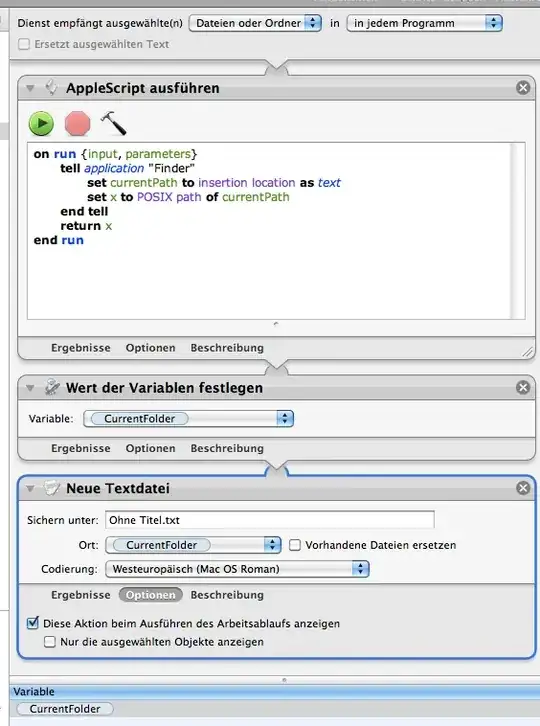Open Beschreibung tab of Neue Textdatei action
This screenshot has width=540, height=726.
coord(227,595)
